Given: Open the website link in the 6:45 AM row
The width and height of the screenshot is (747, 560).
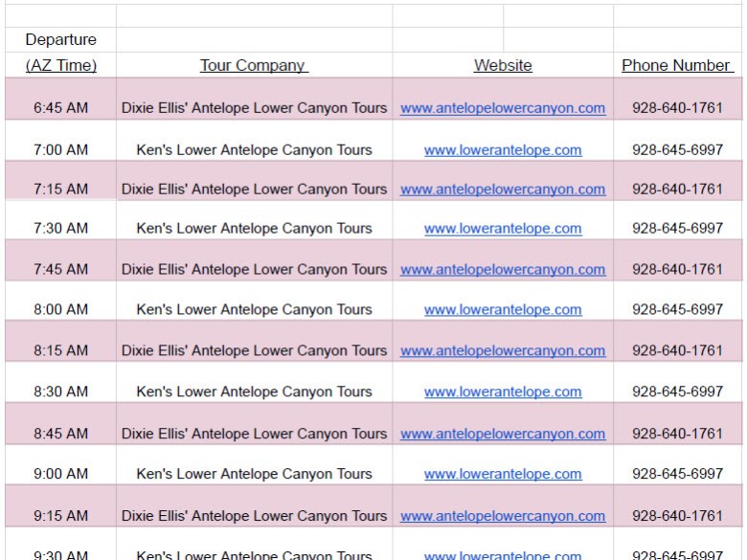Looking at the screenshot, I should (502, 108).
